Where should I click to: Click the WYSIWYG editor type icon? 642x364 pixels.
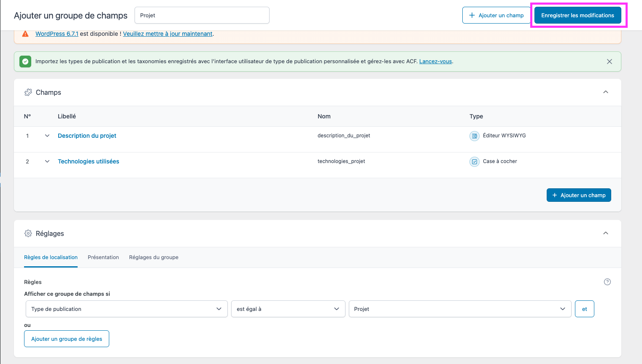coord(474,136)
